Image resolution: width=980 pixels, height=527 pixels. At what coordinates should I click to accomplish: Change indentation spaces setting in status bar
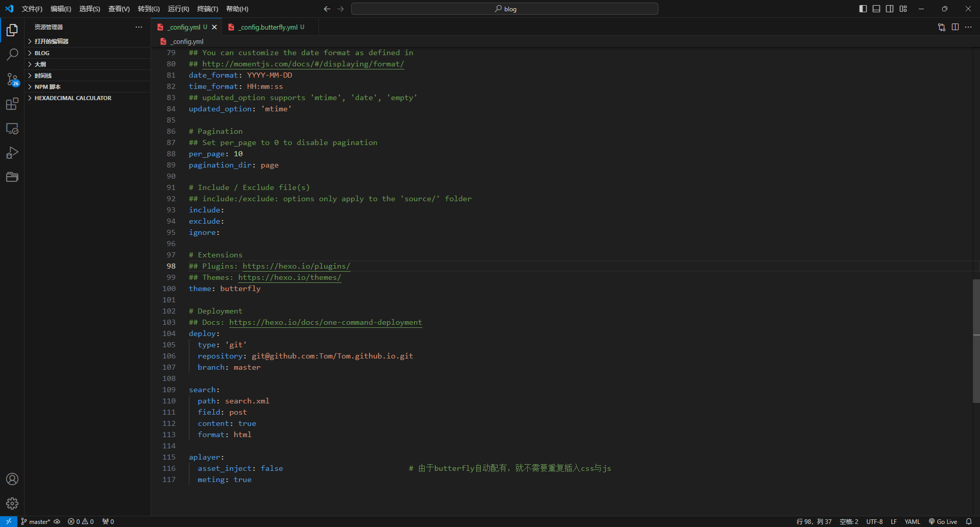(849, 521)
